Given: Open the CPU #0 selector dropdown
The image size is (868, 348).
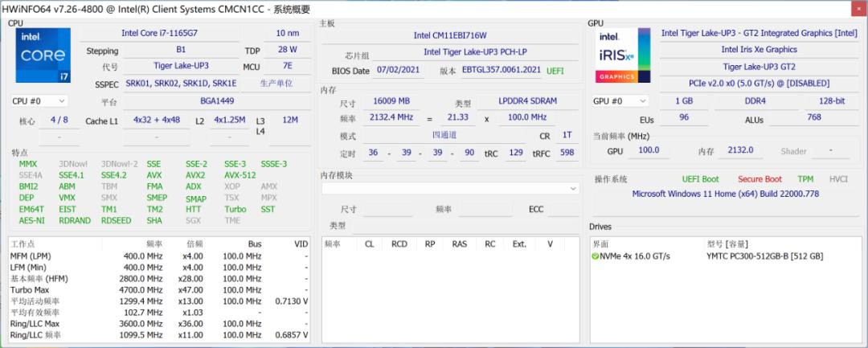Looking at the screenshot, I should (39, 101).
